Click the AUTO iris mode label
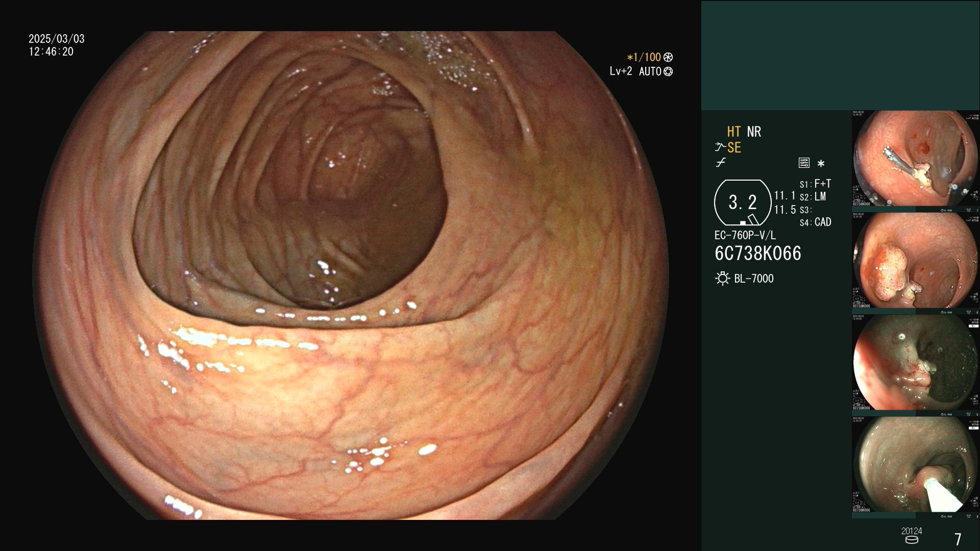The height and width of the screenshot is (551, 980). tap(650, 71)
